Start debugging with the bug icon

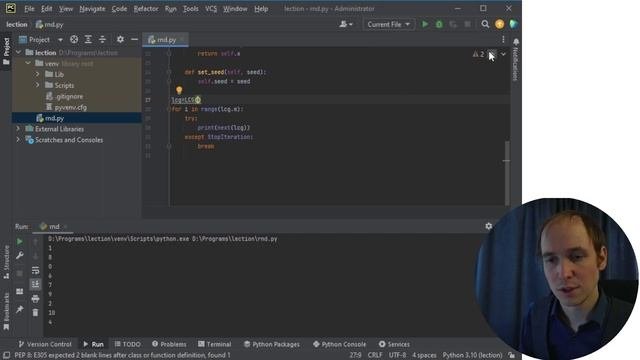(439, 24)
